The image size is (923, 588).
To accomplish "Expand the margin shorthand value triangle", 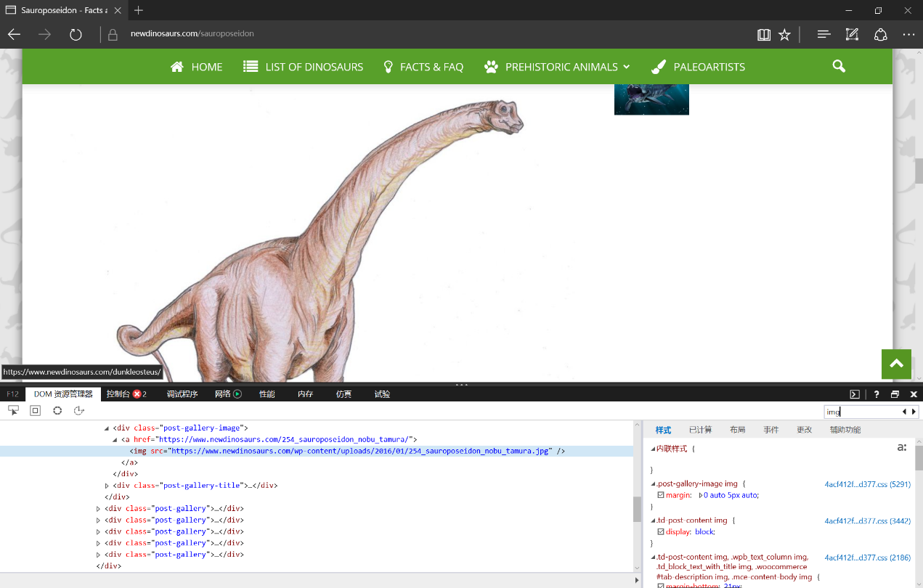I will (700, 495).
